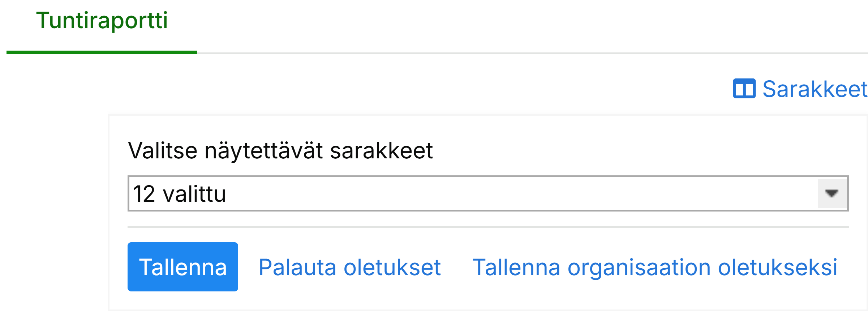Click the '12 valittu' text in the combo box
Screen dimensions: 868x316
(x=180, y=194)
